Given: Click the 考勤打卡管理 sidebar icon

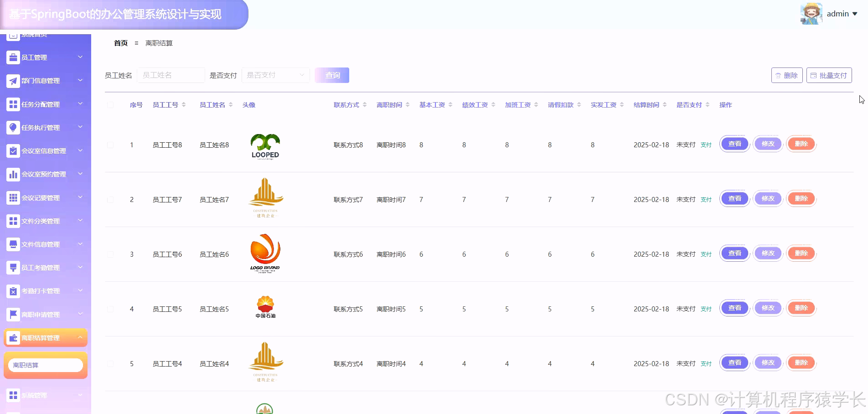Looking at the screenshot, I should 13,290.
